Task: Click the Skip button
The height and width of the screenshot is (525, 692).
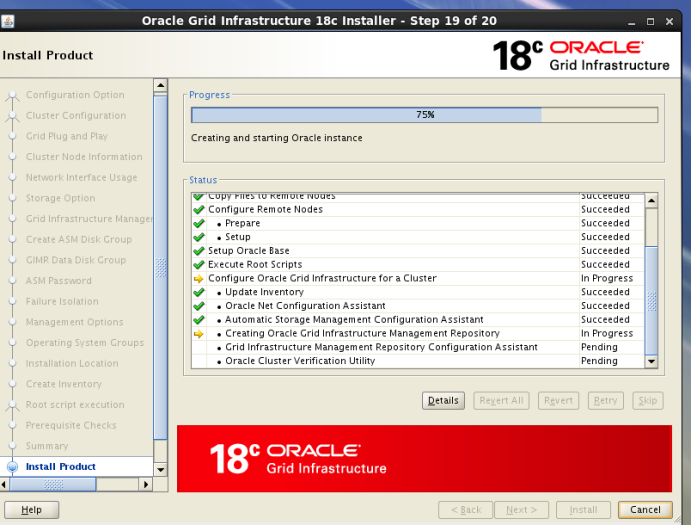Action: pyautogui.click(x=648, y=401)
